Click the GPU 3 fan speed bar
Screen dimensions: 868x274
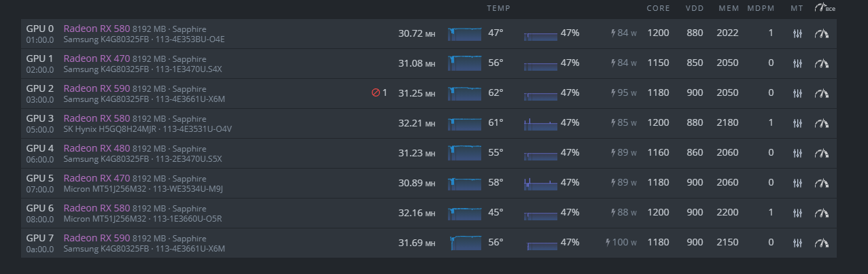pyautogui.click(x=540, y=123)
